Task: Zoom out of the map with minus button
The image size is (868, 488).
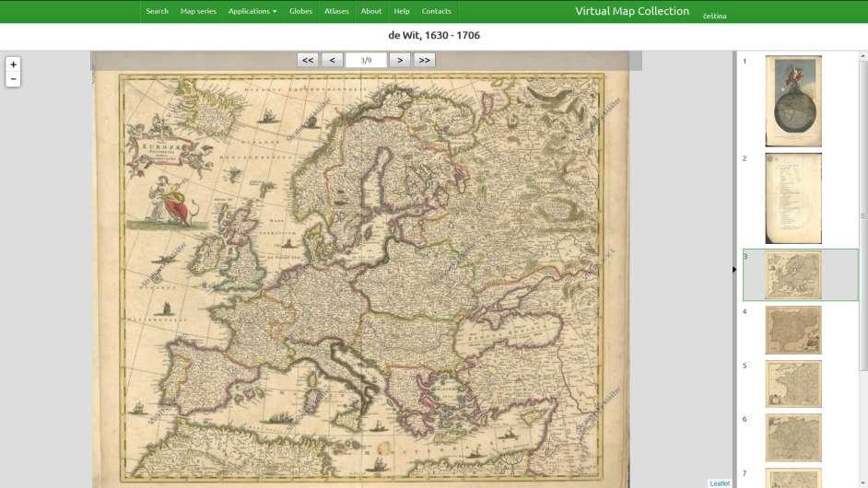Action: pos(13,79)
